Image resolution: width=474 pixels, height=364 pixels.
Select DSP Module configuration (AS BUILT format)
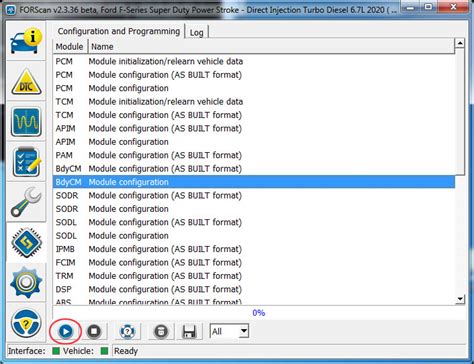point(254,289)
